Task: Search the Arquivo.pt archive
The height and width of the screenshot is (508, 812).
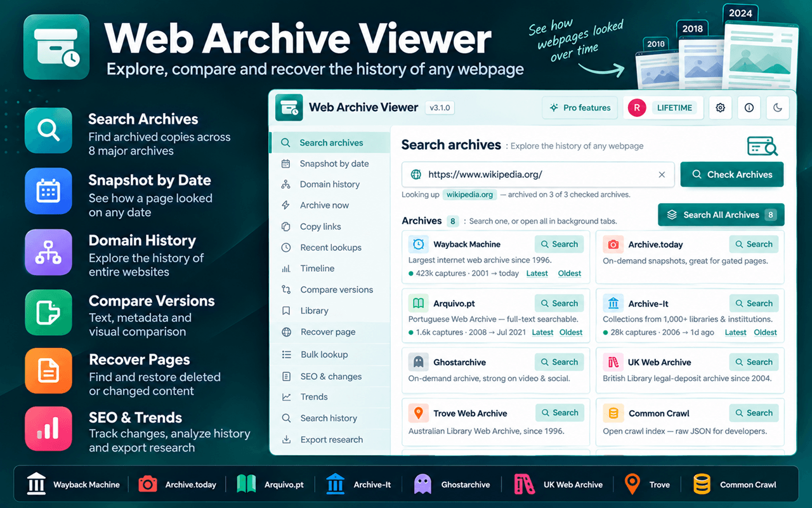Action: point(559,304)
